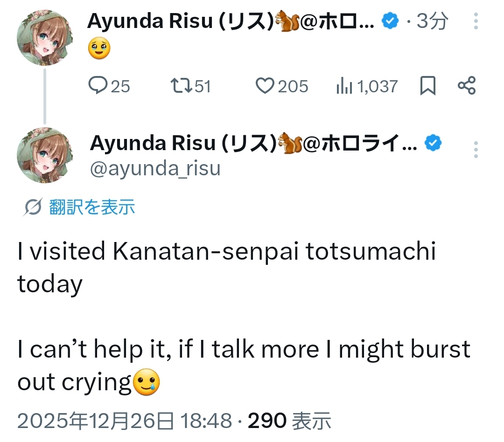This screenshot has height=442, width=504.
Task: Open the main tweet's profile avatar
Action: click(x=45, y=155)
